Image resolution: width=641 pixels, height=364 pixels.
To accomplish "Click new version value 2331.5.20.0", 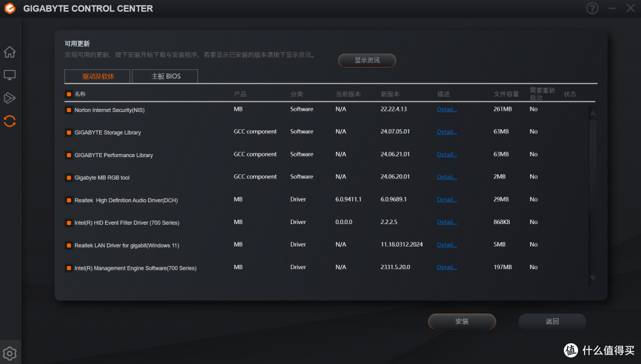I will [395, 267].
